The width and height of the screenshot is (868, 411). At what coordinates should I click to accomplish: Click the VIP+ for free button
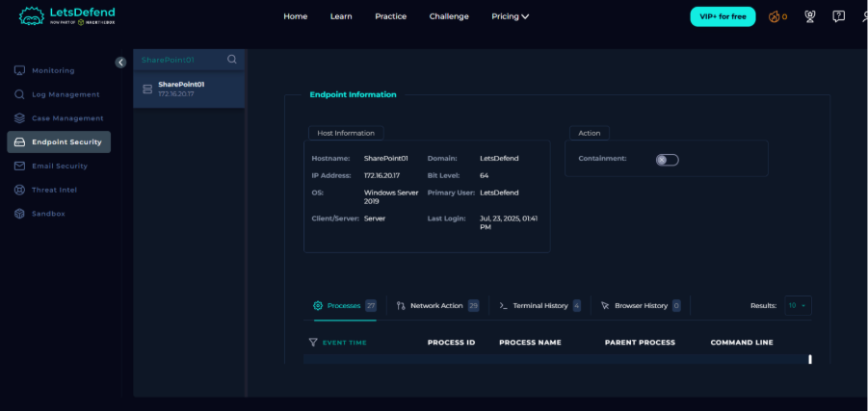coord(723,16)
